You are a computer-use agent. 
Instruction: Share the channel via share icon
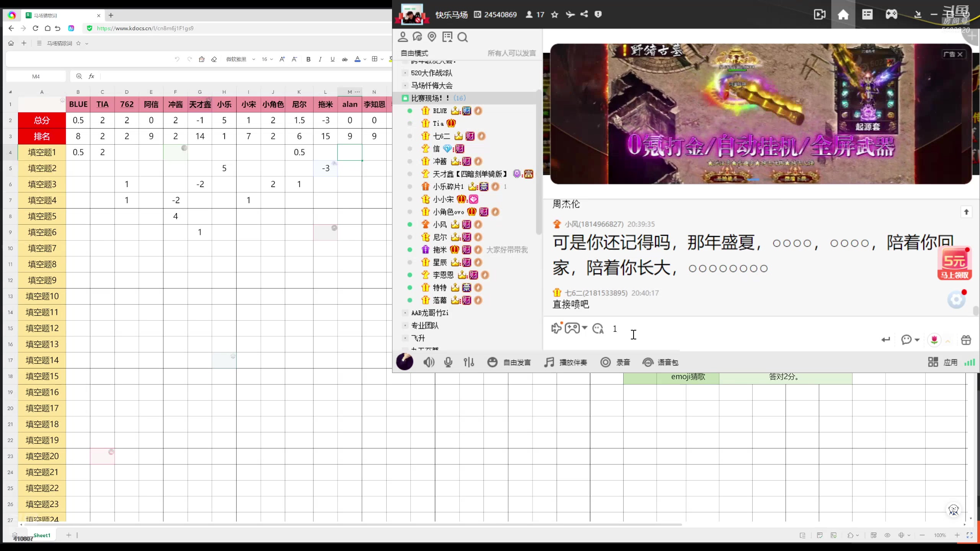(584, 14)
